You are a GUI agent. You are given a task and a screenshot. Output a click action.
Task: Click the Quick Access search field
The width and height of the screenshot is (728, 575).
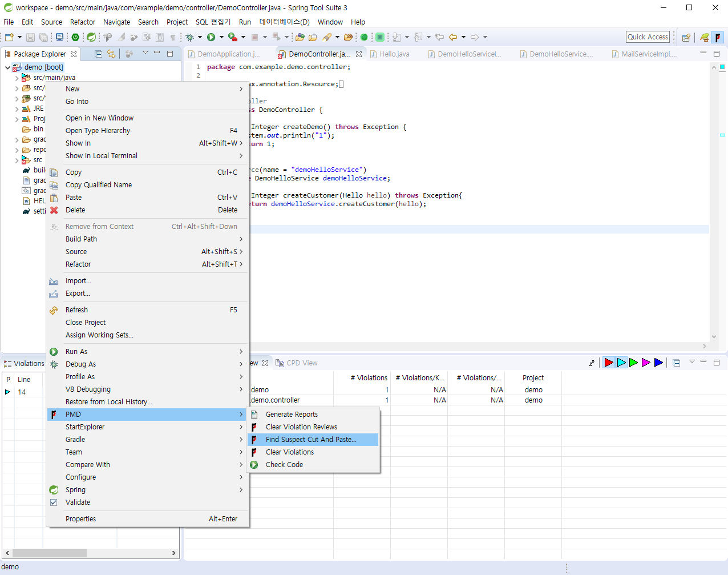coord(648,37)
